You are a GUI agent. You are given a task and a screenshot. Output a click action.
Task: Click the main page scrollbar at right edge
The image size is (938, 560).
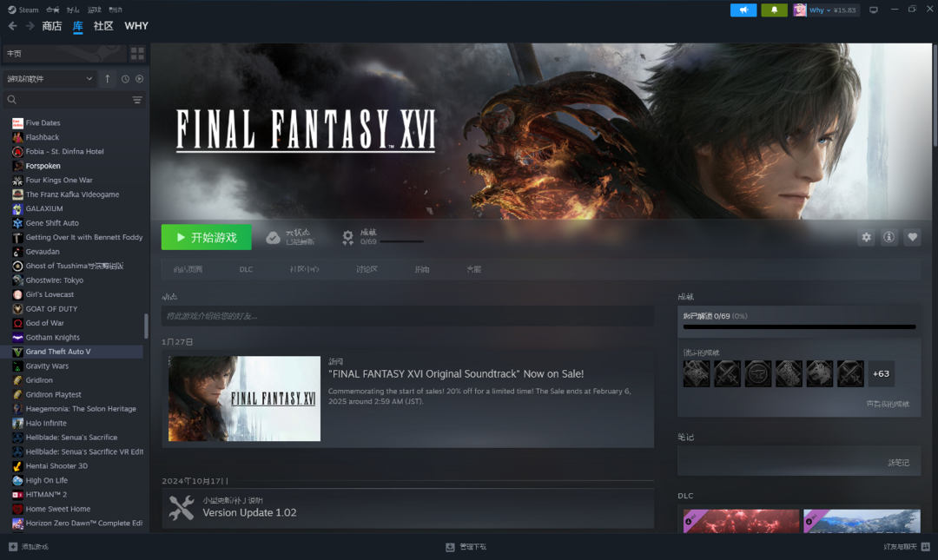pos(935,96)
